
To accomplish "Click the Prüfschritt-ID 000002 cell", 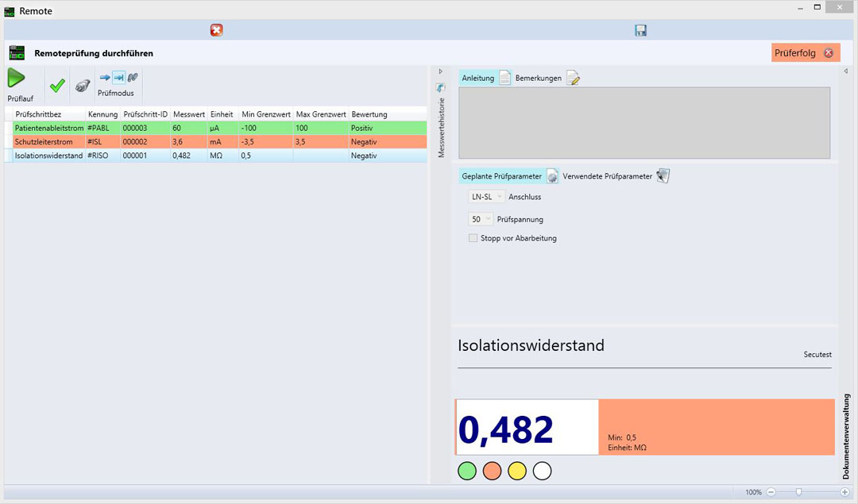I will click(145, 141).
